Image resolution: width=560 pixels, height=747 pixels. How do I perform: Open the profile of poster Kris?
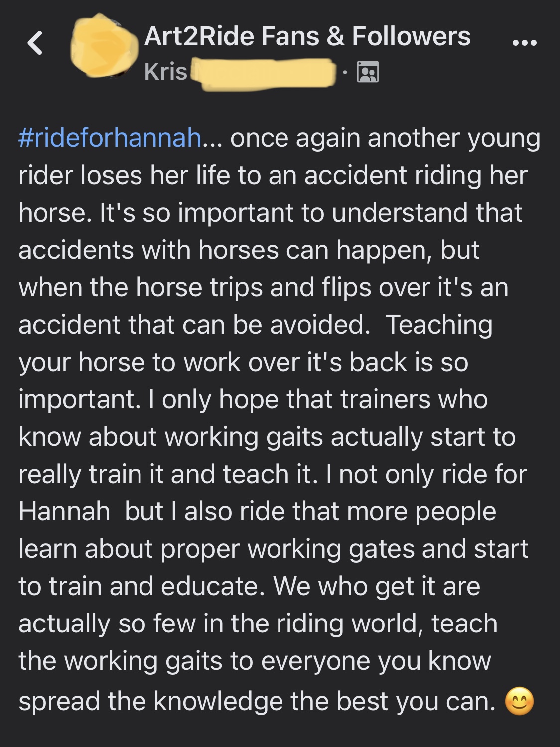pos(165,72)
